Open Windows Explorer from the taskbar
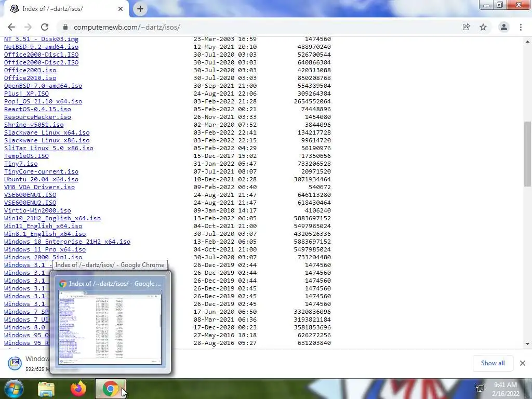 [46, 389]
